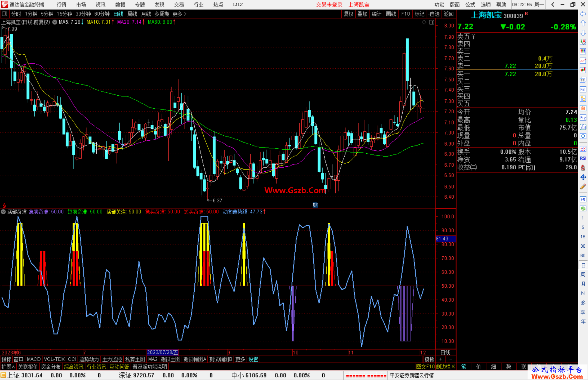
Task: Click the green refresh icon in sidebar
Action: (583, 209)
